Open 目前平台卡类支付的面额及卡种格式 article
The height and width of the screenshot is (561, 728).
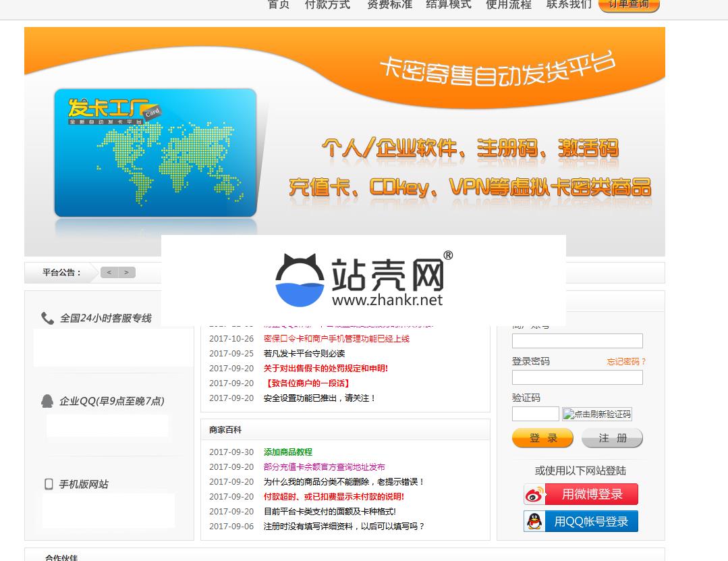[330, 511]
